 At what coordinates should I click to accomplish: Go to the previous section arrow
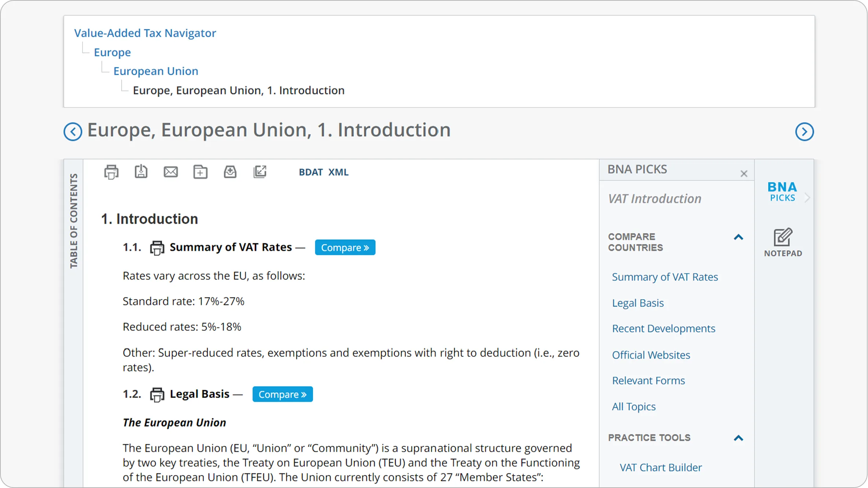[73, 132]
